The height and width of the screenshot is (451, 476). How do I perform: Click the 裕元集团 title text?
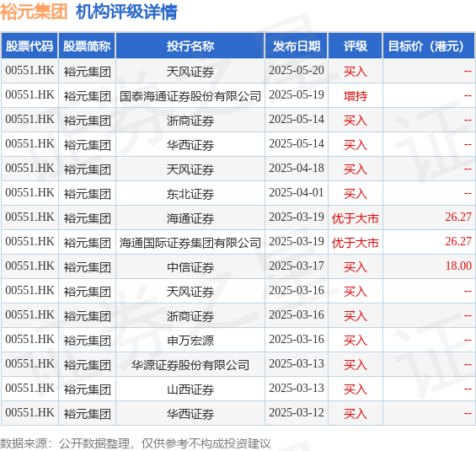coord(34,12)
